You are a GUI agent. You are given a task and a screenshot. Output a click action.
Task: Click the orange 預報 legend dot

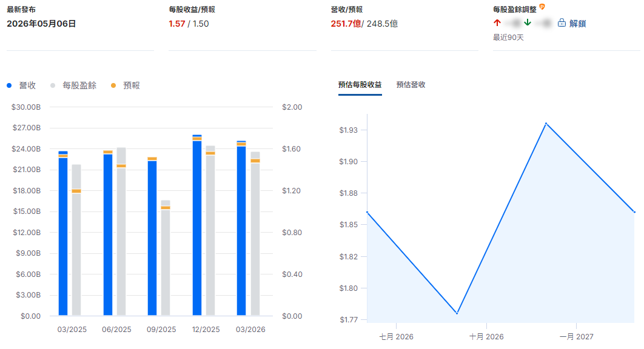(x=113, y=85)
